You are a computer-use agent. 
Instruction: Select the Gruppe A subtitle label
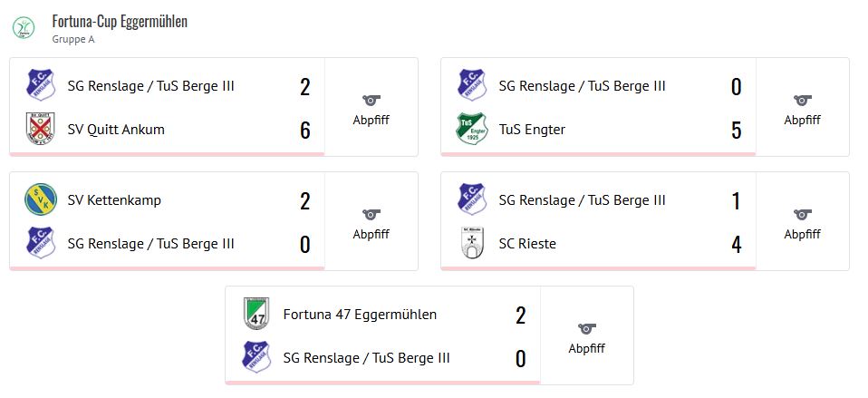click(x=73, y=39)
